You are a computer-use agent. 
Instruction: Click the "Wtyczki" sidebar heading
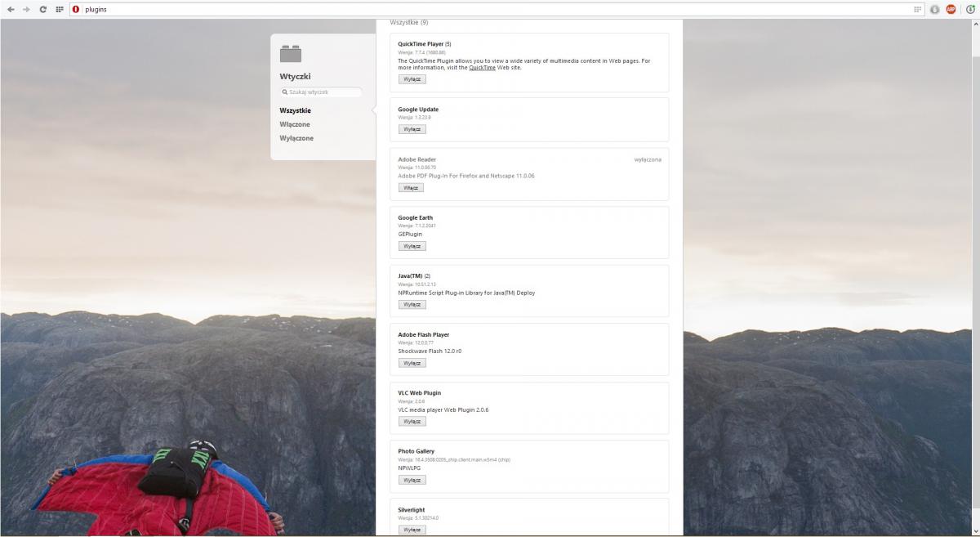(295, 76)
